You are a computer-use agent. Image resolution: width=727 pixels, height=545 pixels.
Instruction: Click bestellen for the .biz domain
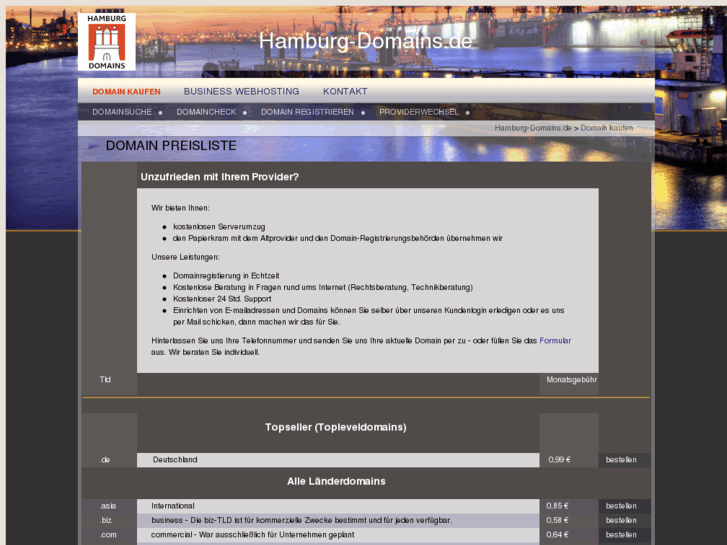click(621, 520)
